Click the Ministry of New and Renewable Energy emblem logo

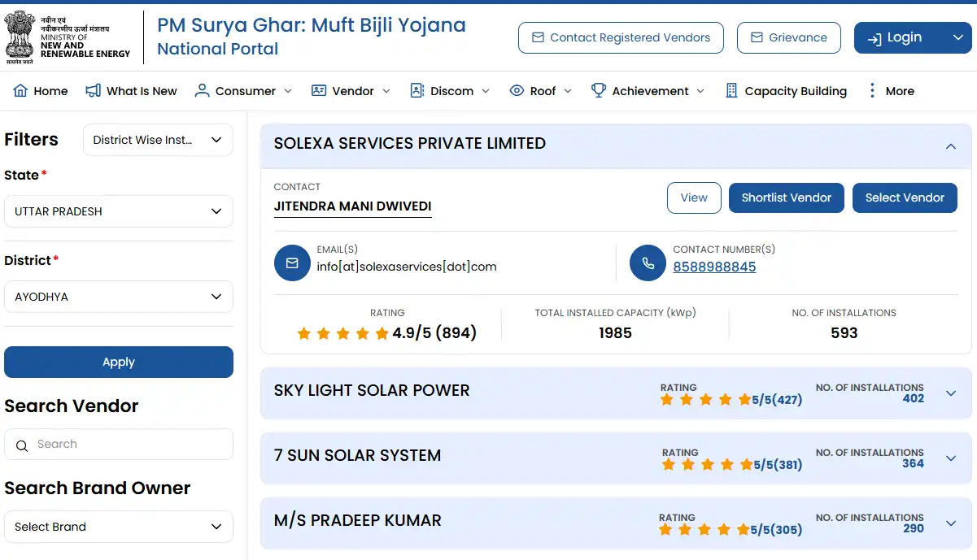point(20,37)
